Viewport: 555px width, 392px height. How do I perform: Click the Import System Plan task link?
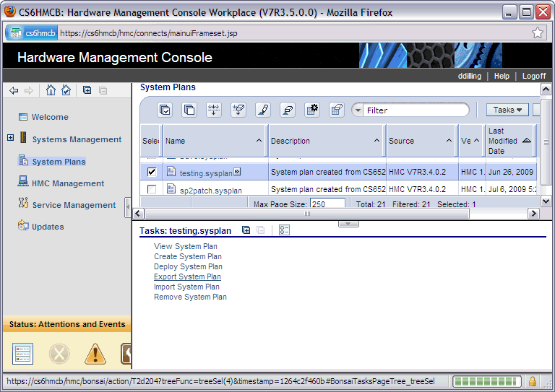point(186,287)
